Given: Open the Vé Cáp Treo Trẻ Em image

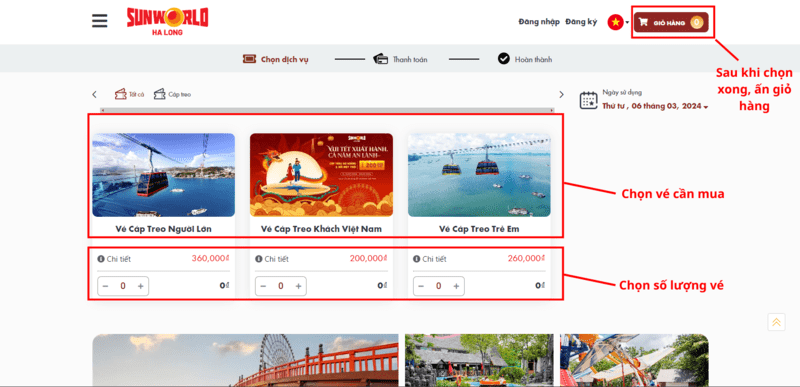Looking at the screenshot, I should click(479, 175).
